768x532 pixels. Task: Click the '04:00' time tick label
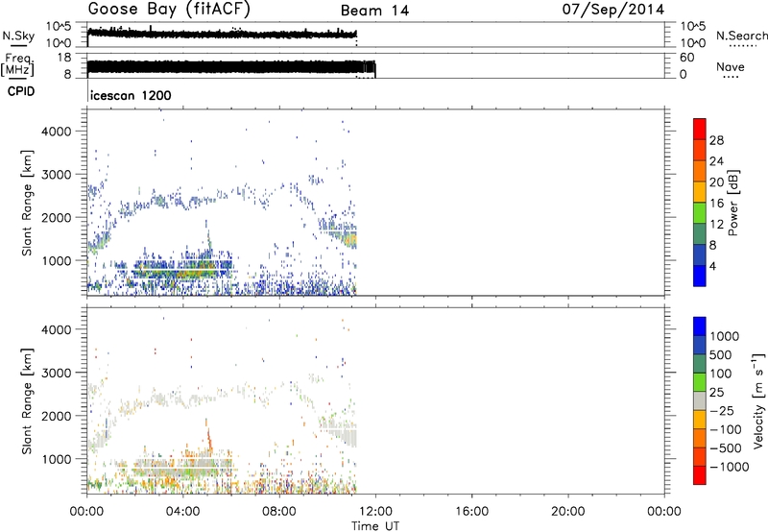click(183, 512)
